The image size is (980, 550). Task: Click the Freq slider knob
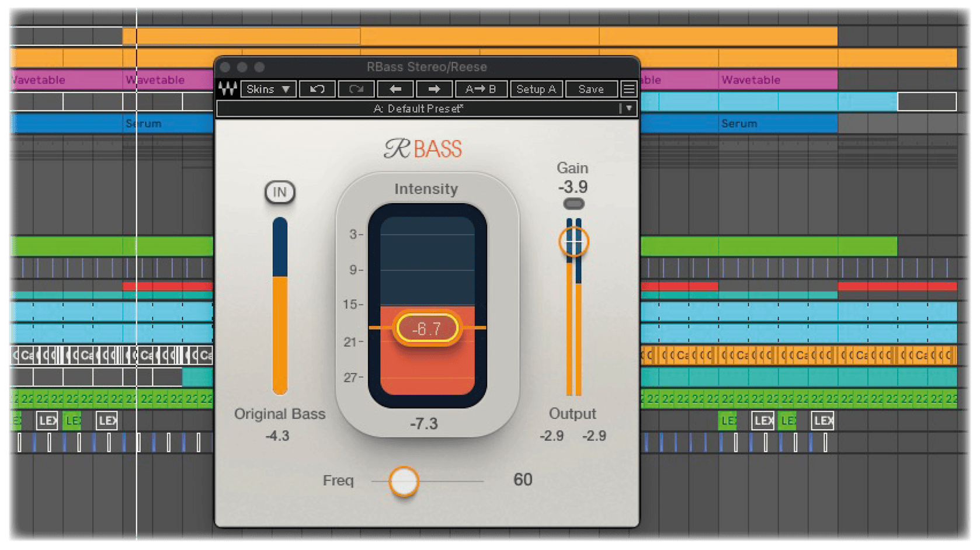pyautogui.click(x=404, y=481)
